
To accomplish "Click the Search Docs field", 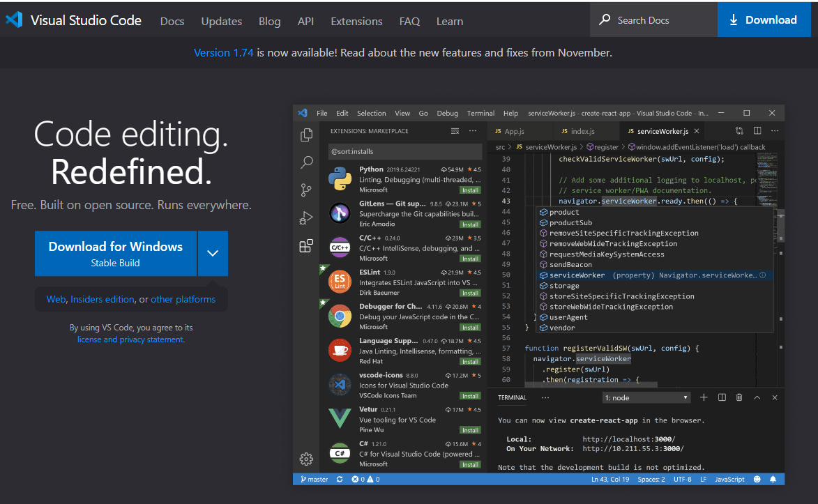I will (653, 20).
